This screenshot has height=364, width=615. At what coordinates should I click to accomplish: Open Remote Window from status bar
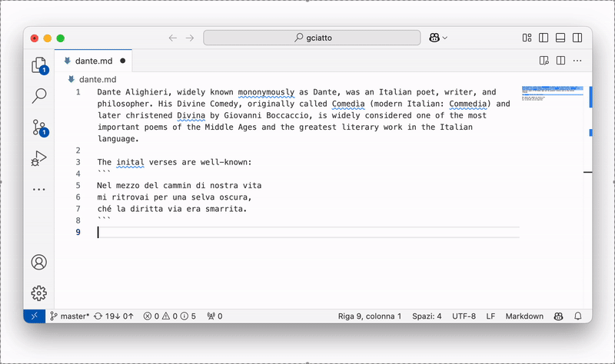pyautogui.click(x=35, y=316)
